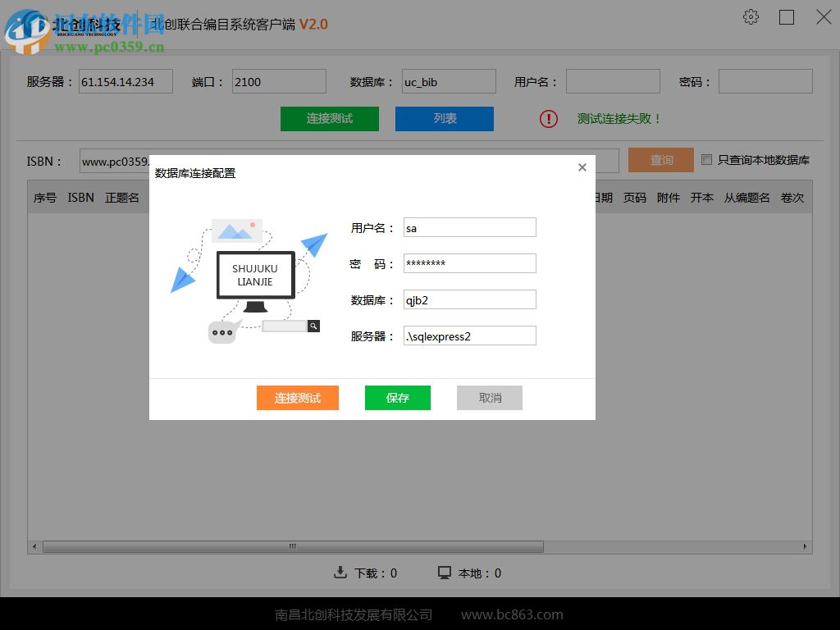Click 连接测试 in the configuration dialog
The image size is (840, 630).
click(x=298, y=398)
